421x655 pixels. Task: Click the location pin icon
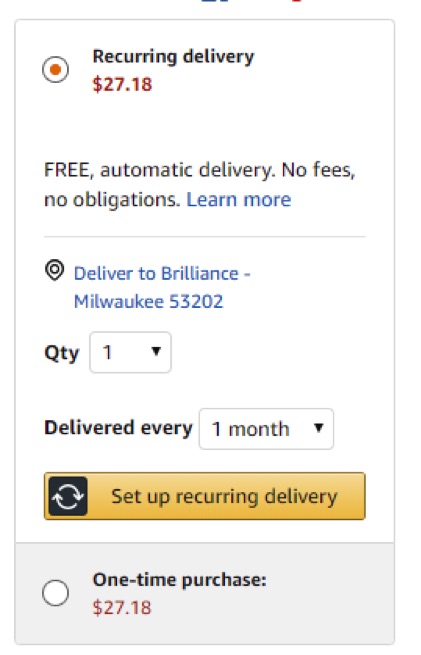54,271
